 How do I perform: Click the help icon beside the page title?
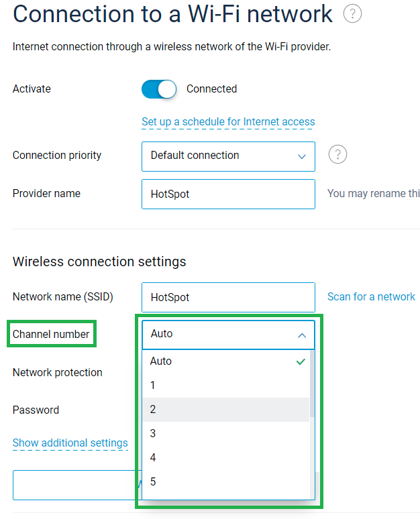[352, 13]
